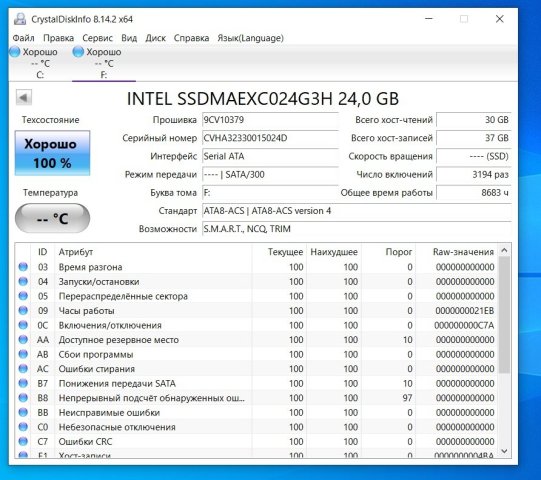Click the standard field ATA8-ACS version 4
The image size is (541, 480).
(356, 211)
